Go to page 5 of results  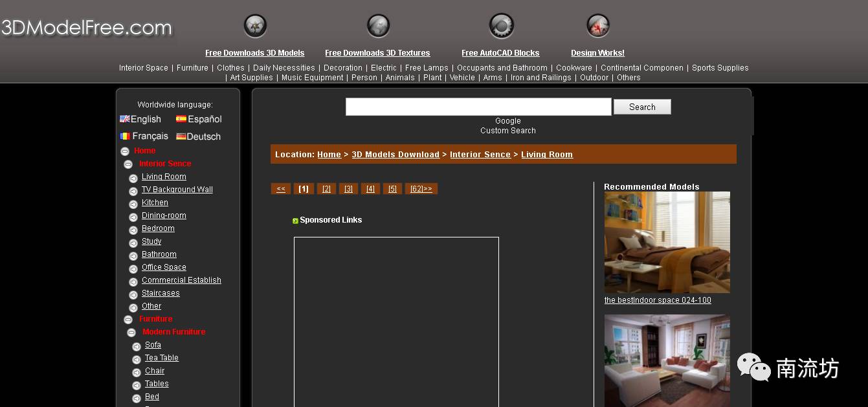point(392,189)
